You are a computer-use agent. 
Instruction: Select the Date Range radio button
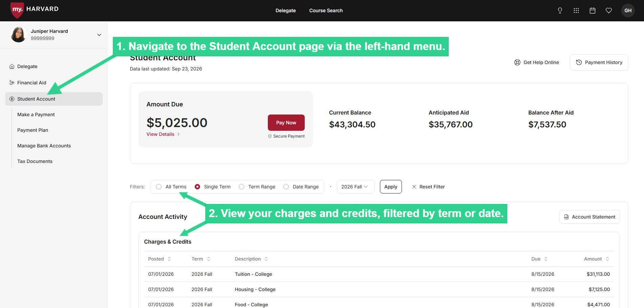[x=286, y=187]
